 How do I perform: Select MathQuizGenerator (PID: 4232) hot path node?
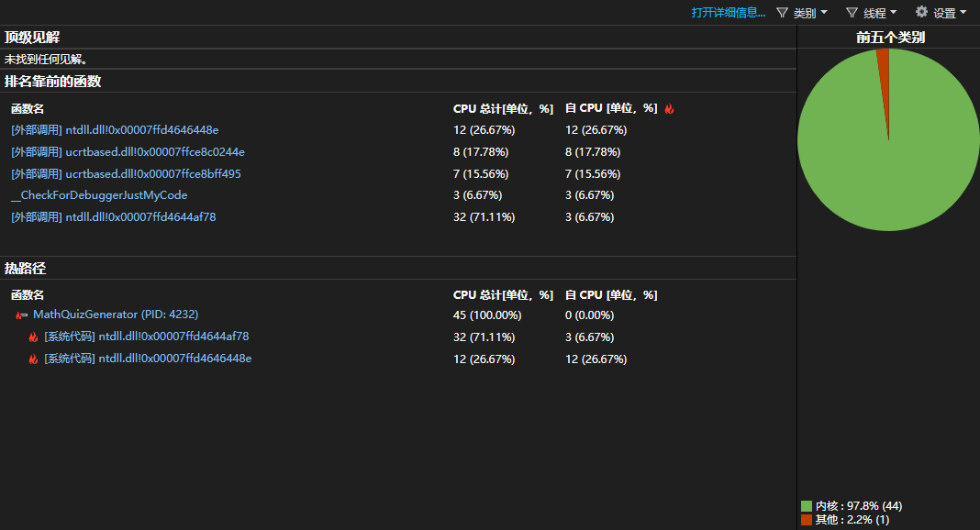(116, 315)
